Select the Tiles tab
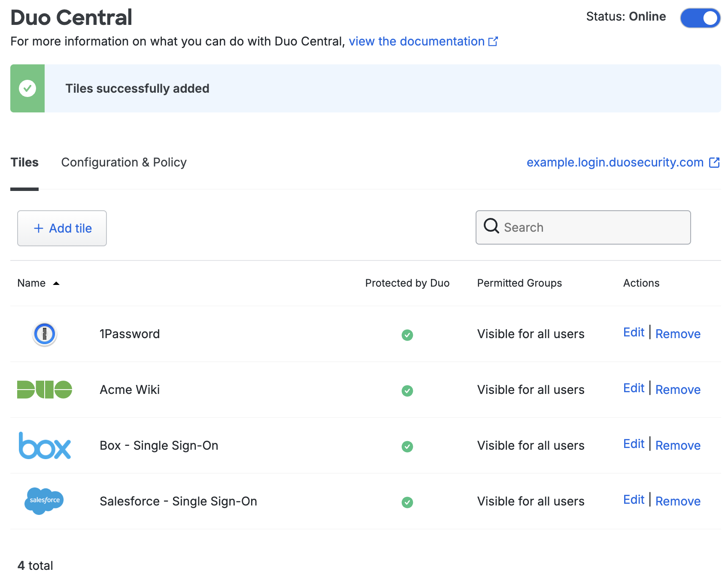The width and height of the screenshot is (728, 581). pyautogui.click(x=24, y=162)
